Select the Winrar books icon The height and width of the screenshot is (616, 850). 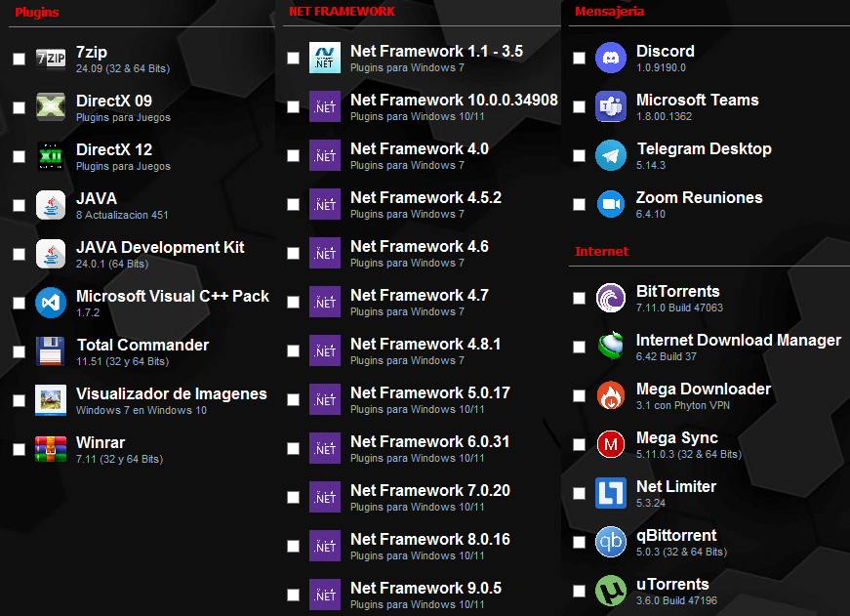(51, 449)
